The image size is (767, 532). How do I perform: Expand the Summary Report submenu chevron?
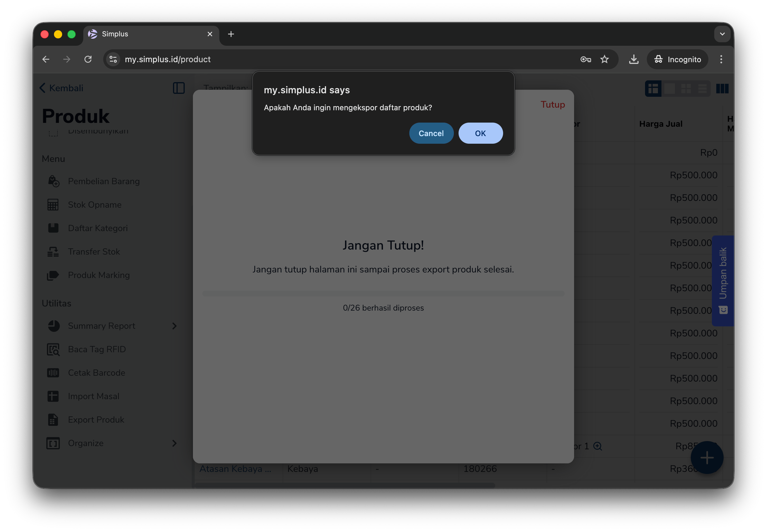click(x=174, y=326)
